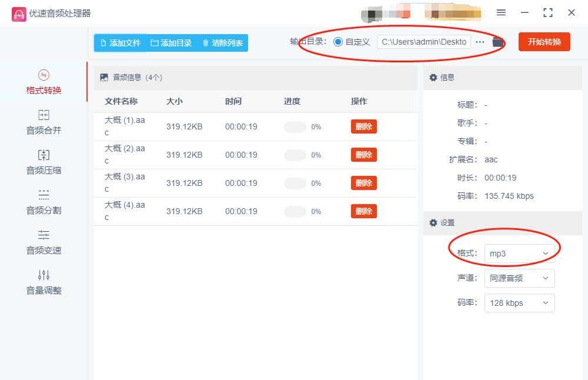Screen dimensions: 588x380
Task: Open the 码率 bitrate dropdown showing 128 kbps
Action: (519, 303)
